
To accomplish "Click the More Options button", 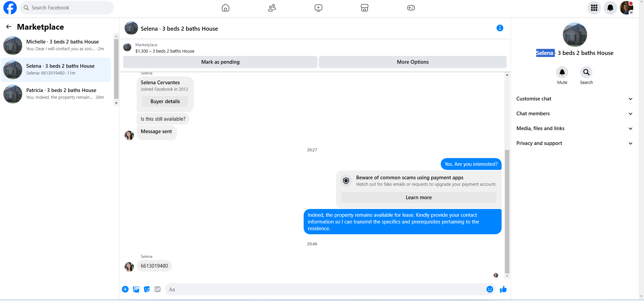I will pyautogui.click(x=413, y=62).
